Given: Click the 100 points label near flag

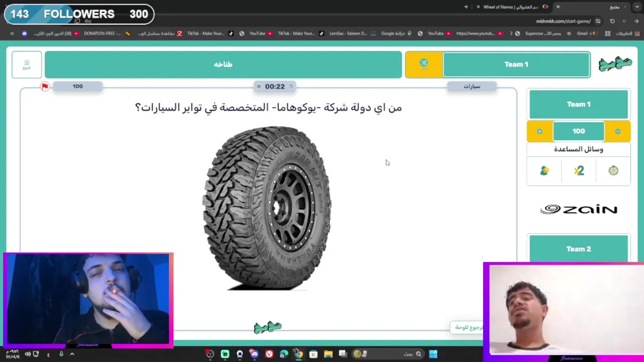Looking at the screenshot, I should click(77, 86).
